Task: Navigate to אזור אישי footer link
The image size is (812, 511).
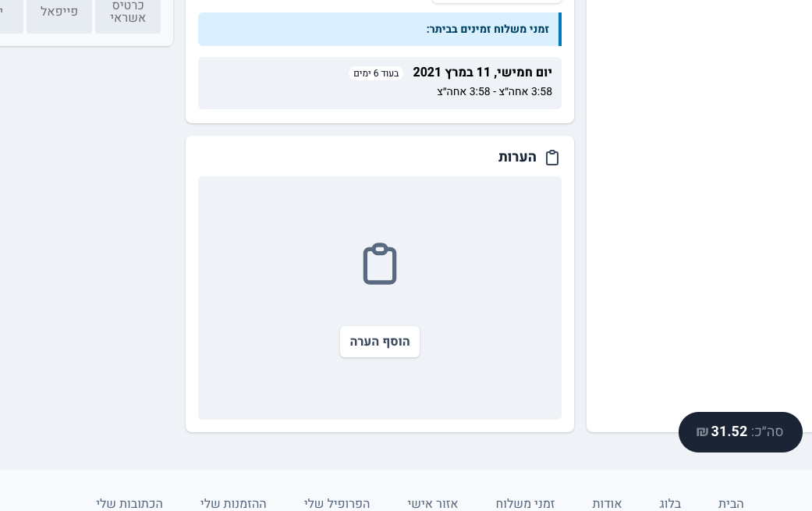Action: (x=433, y=503)
